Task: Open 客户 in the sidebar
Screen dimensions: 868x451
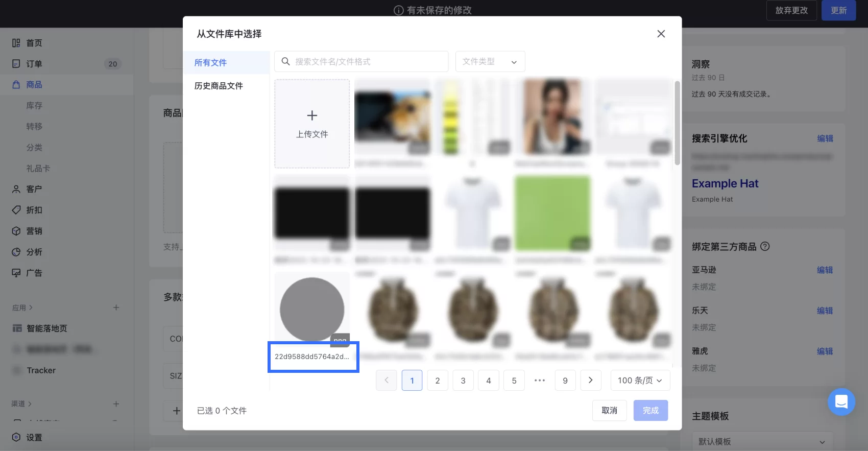Action: pos(34,189)
